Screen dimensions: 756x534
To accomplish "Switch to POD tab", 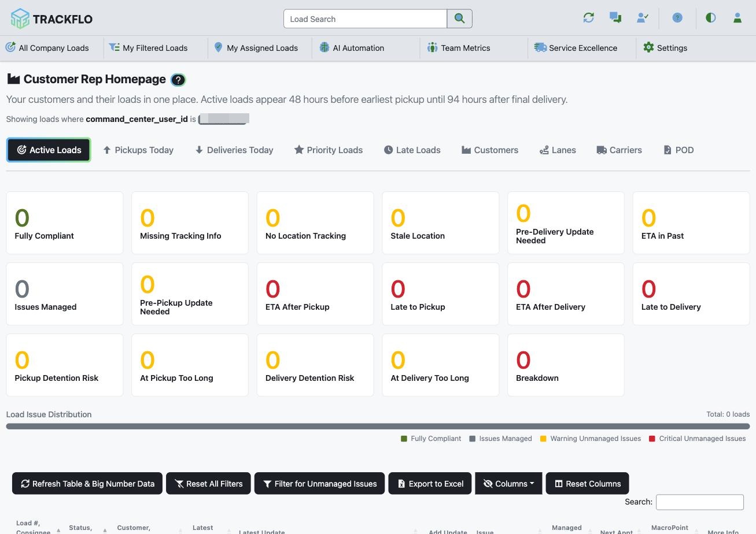I will pos(678,150).
